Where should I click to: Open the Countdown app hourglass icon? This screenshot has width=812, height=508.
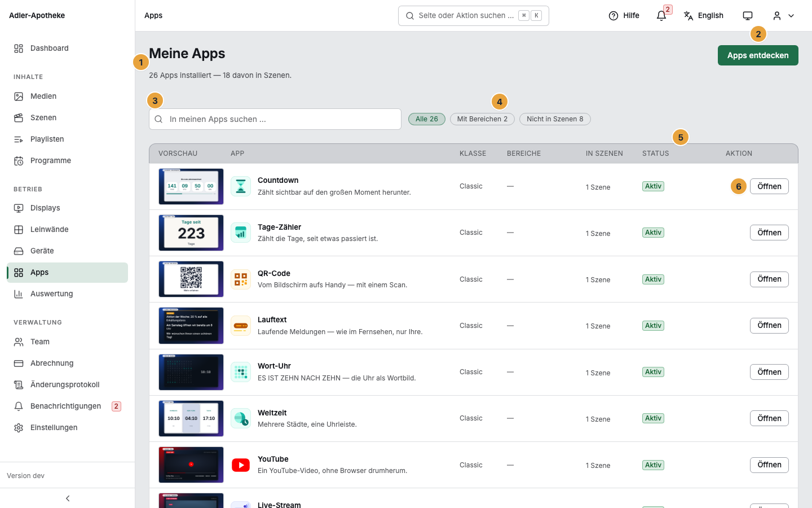coord(241,186)
